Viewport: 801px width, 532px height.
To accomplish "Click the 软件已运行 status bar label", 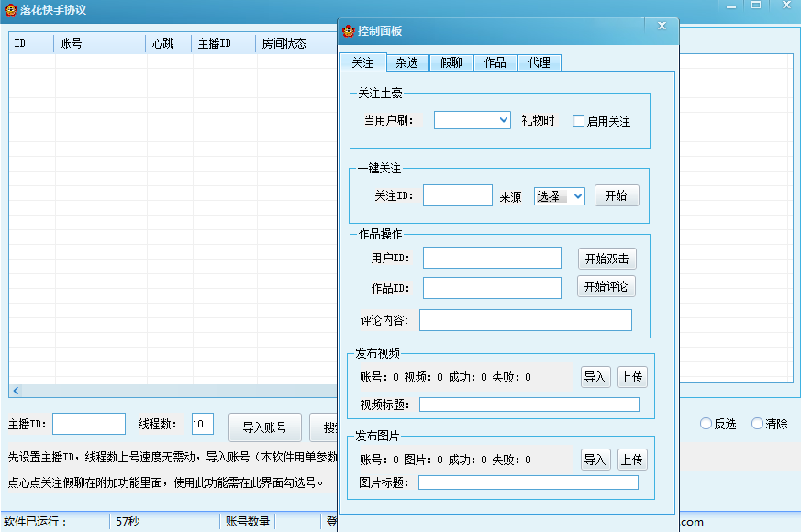I will tap(35, 522).
